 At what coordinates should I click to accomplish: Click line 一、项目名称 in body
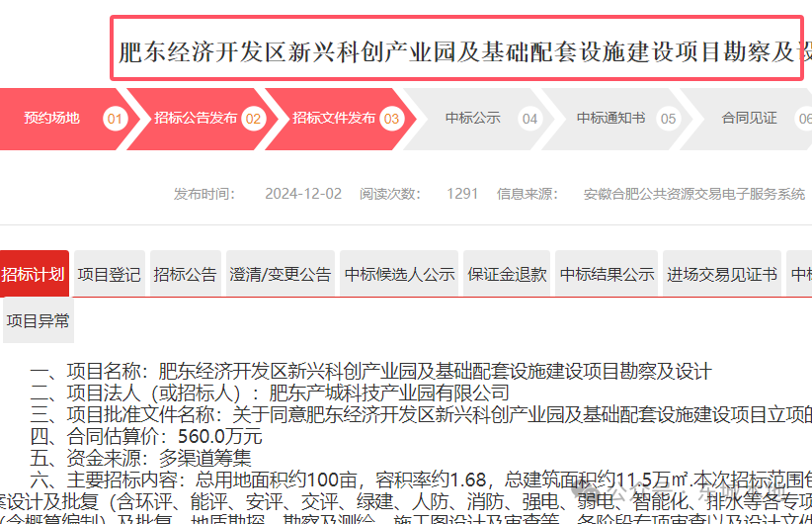[x=370, y=371]
